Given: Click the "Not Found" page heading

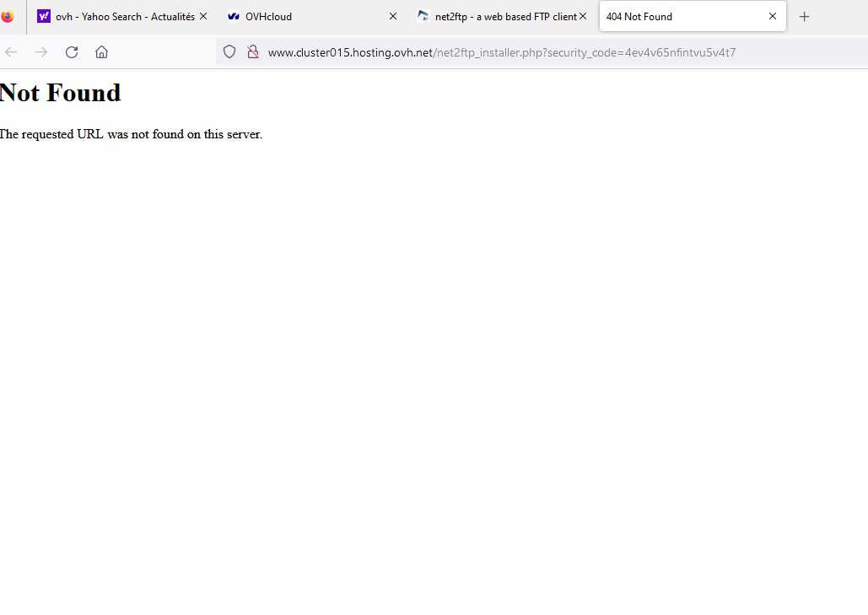Looking at the screenshot, I should click(x=61, y=93).
